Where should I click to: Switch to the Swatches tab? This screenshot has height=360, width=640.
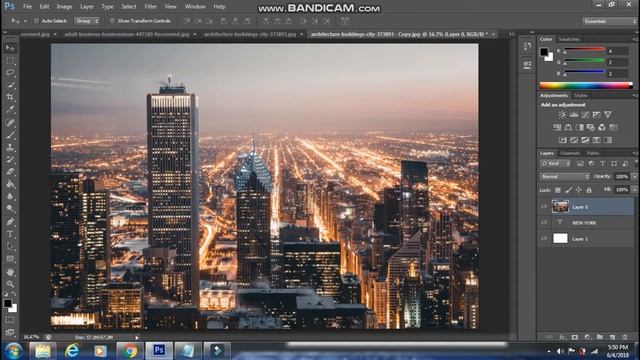[569, 39]
